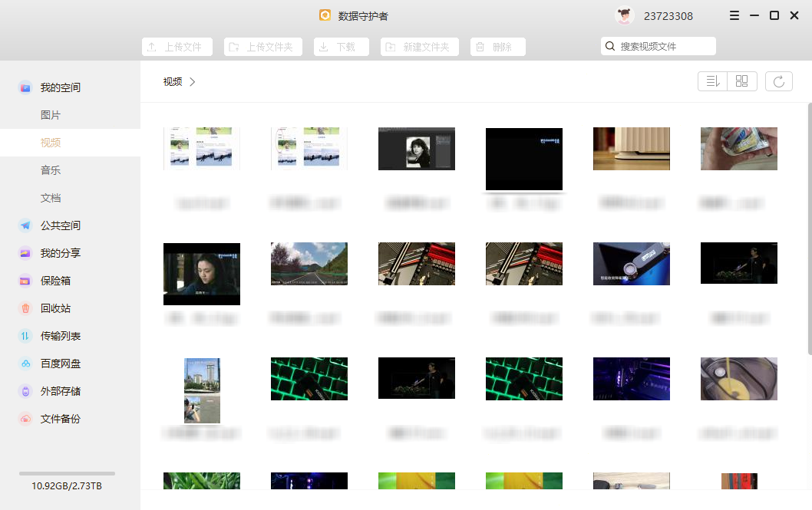Click the storage usage bar
The image size is (812, 510).
tap(67, 473)
